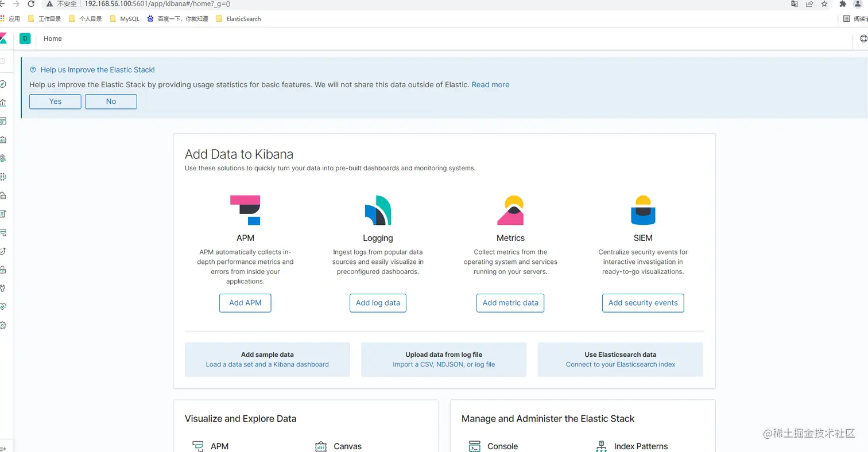Click No to decline usage statistics

pos(111,102)
